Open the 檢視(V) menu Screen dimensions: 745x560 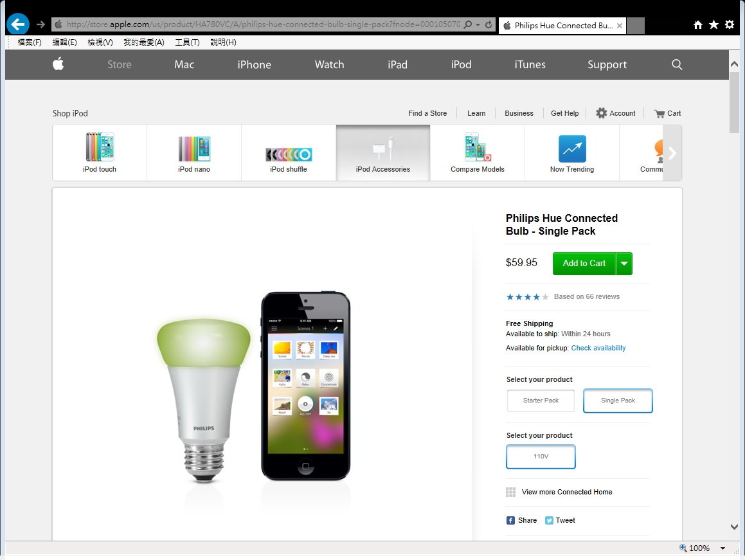click(x=100, y=42)
